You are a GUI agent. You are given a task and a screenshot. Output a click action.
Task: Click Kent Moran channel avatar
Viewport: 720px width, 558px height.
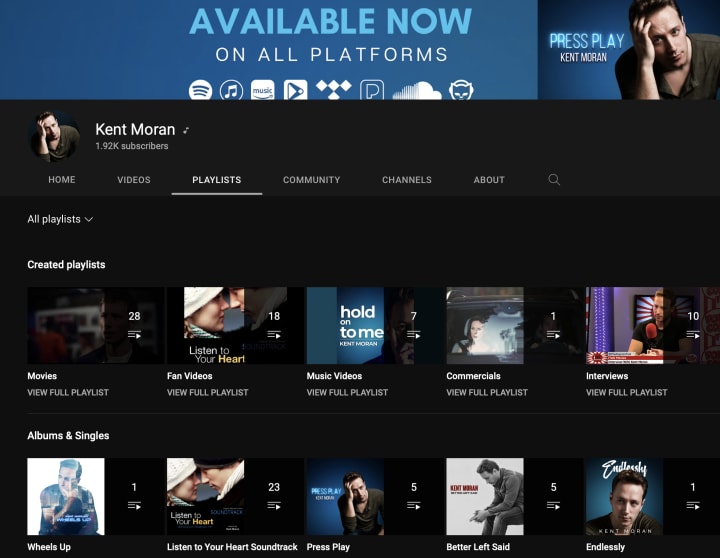[55, 136]
